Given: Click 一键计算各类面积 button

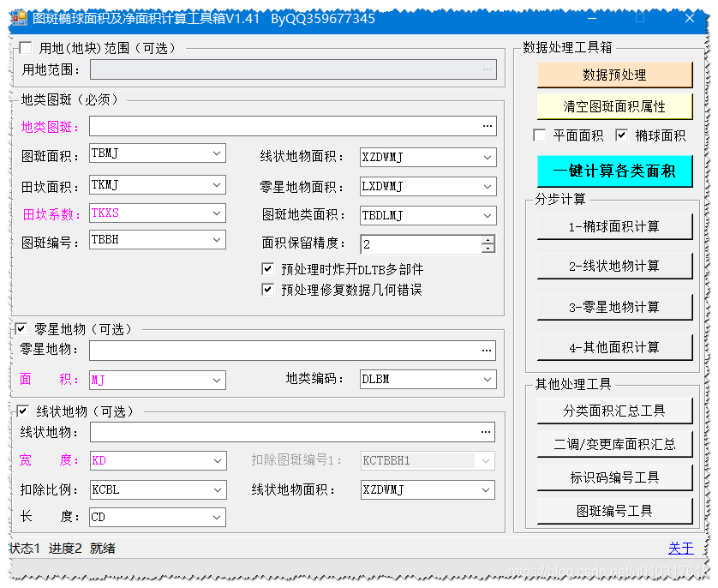Looking at the screenshot, I should tap(614, 171).
